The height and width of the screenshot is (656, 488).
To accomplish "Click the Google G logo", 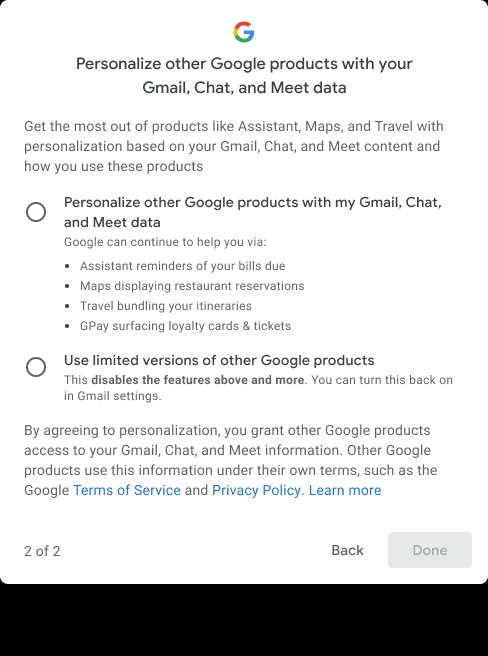I will 244,32.
